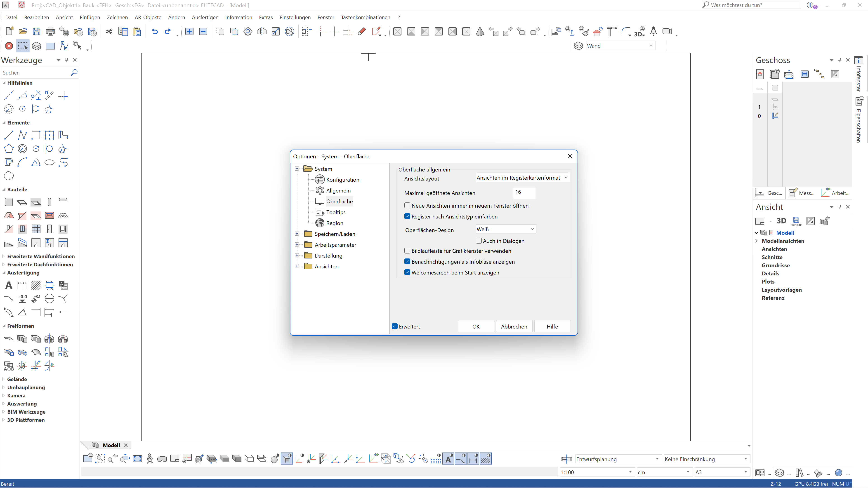Click the Maximal geöffnete Ansichten field

(x=524, y=192)
